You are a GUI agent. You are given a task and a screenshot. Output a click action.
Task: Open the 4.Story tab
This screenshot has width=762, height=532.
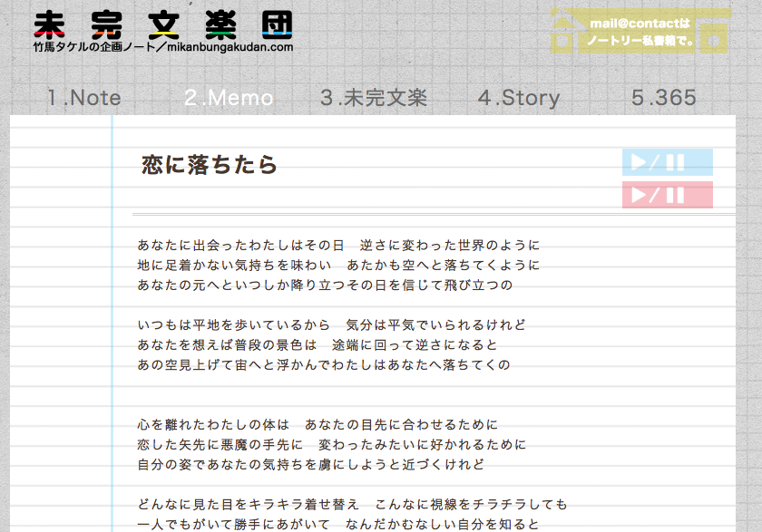(x=519, y=98)
